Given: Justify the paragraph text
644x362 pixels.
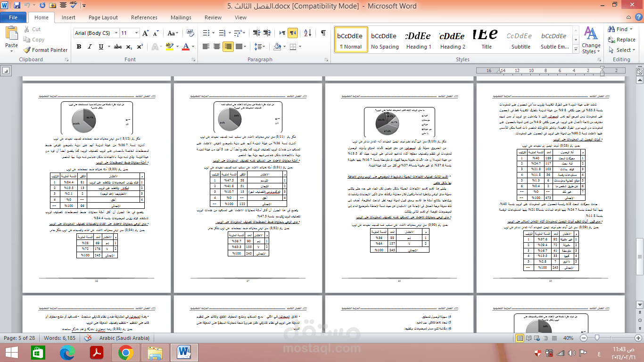Looking at the screenshot, I should click(x=239, y=47).
